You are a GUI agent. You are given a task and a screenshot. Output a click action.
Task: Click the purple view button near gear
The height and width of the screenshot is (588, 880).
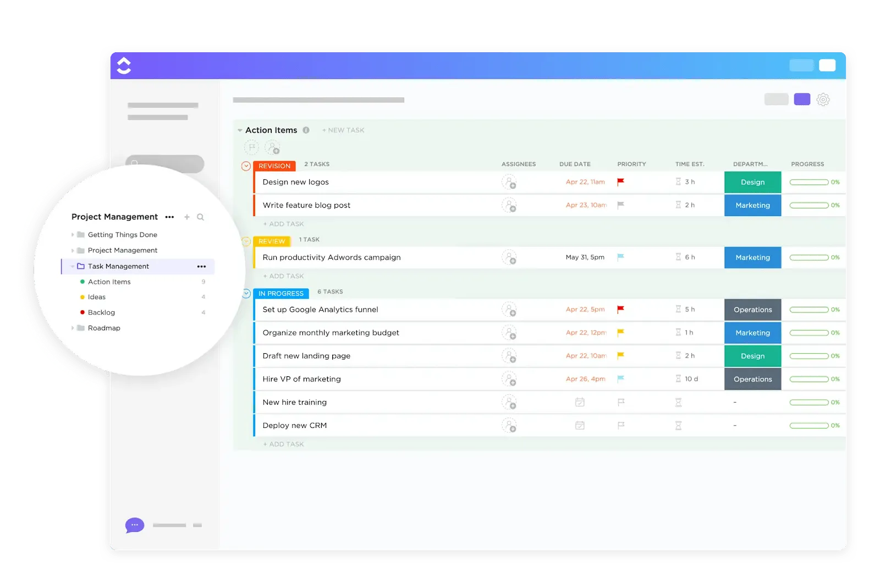(x=802, y=100)
